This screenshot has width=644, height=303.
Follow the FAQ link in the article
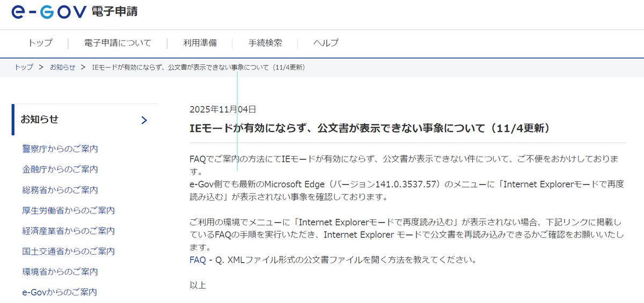click(x=197, y=260)
